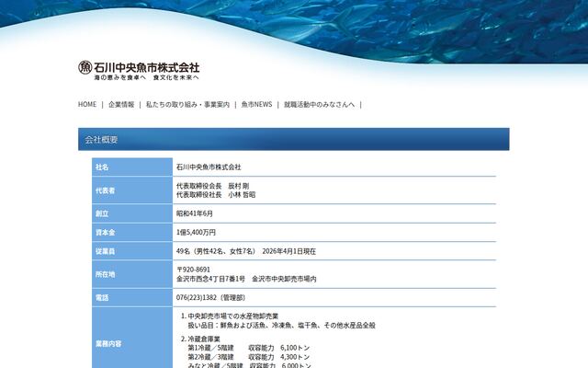588x368 pixels.
Task: Select the postal code 〒920-8691
Action: [x=193, y=270]
